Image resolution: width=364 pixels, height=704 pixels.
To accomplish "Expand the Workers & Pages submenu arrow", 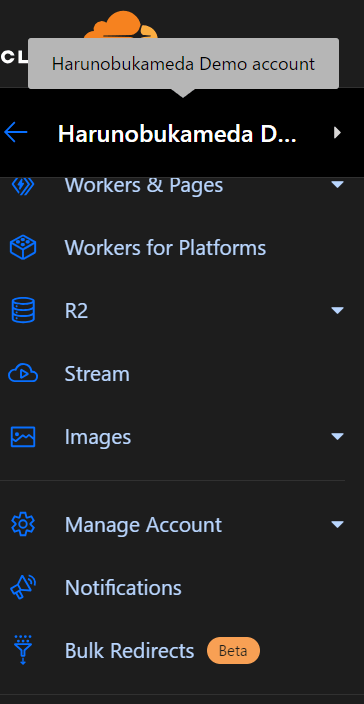I will (337, 184).
